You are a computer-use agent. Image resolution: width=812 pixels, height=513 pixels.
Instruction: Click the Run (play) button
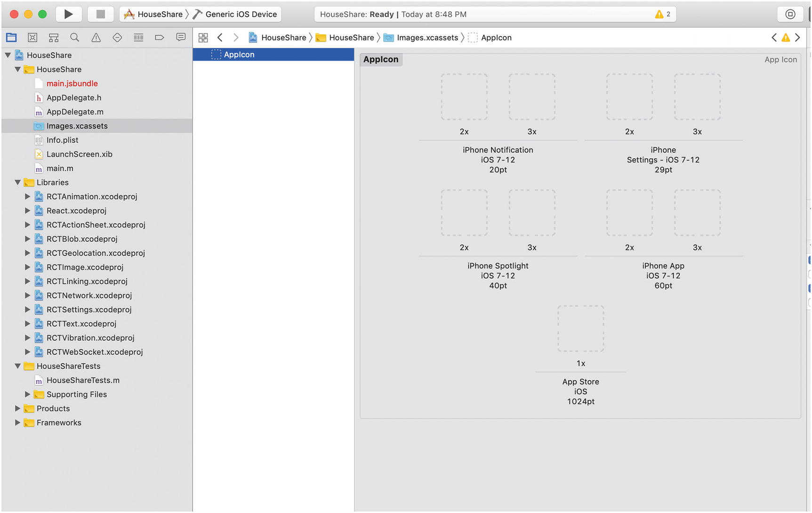point(68,14)
